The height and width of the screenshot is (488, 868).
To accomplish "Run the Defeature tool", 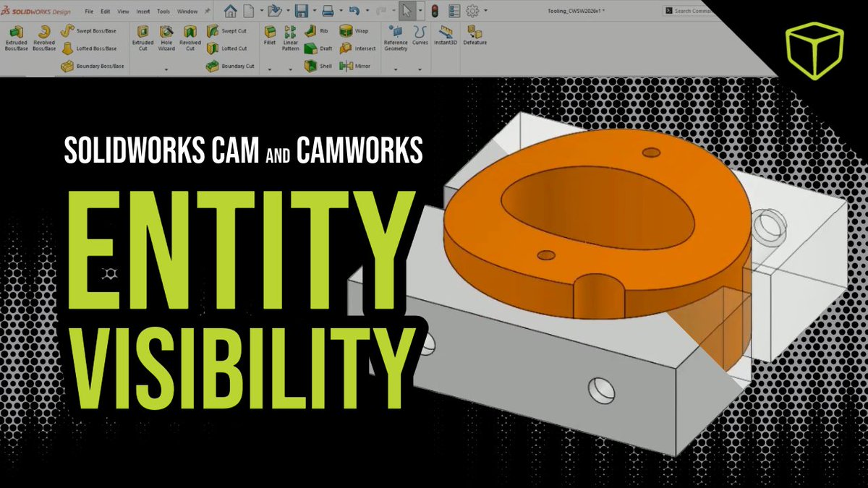I will pyautogui.click(x=475, y=36).
